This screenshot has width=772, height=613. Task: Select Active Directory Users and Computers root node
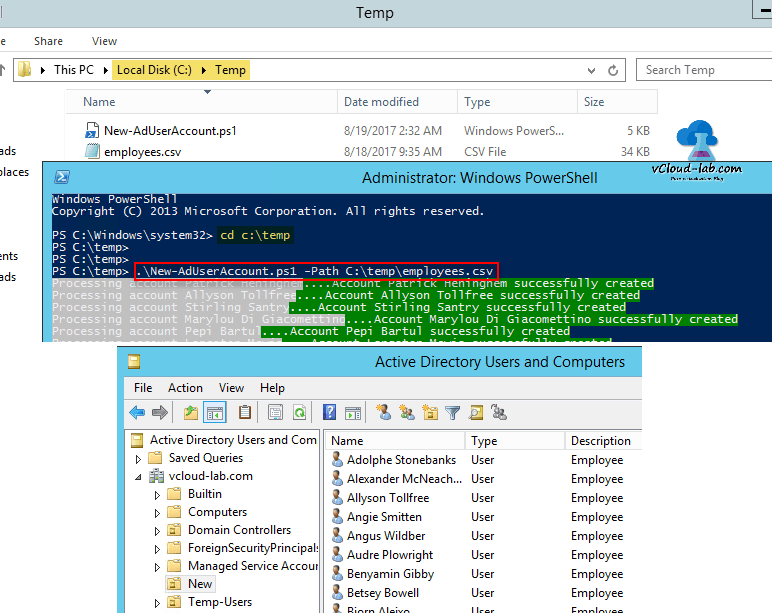point(233,440)
